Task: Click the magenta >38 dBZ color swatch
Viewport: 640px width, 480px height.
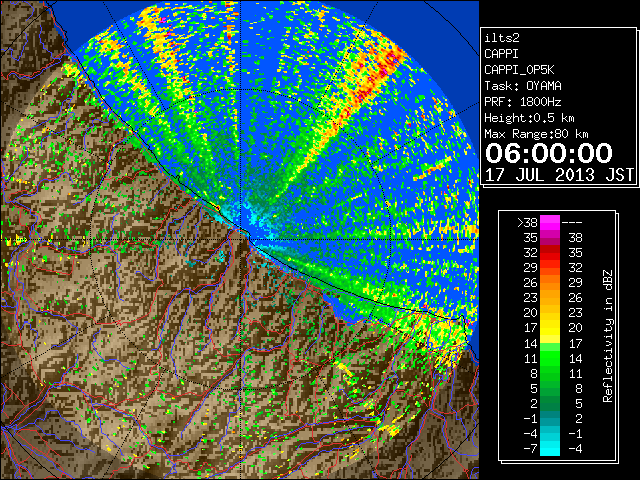Action: coord(550,223)
